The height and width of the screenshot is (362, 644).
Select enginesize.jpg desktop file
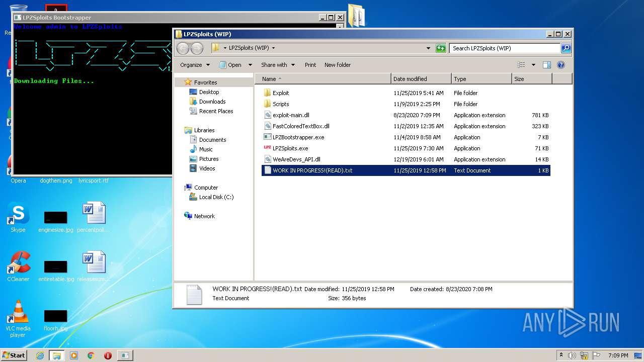[x=56, y=221]
